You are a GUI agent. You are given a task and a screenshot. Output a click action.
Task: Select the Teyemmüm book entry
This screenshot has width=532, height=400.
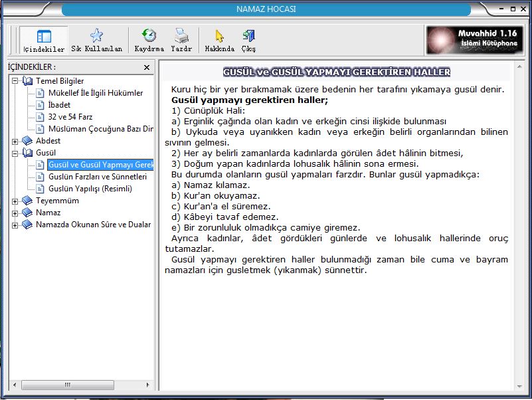click(57, 201)
